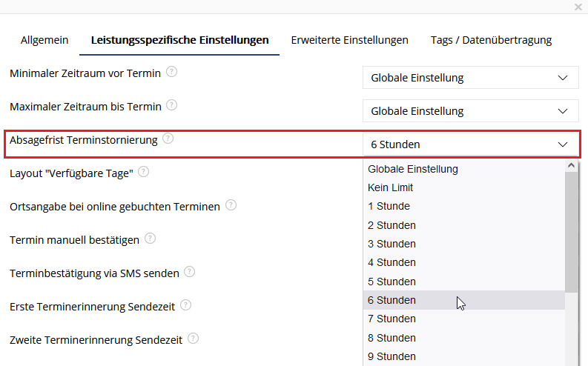This screenshot has width=588, height=366.
Task: Go to the Tags / Datenübertragung tab
Action: coord(492,40)
